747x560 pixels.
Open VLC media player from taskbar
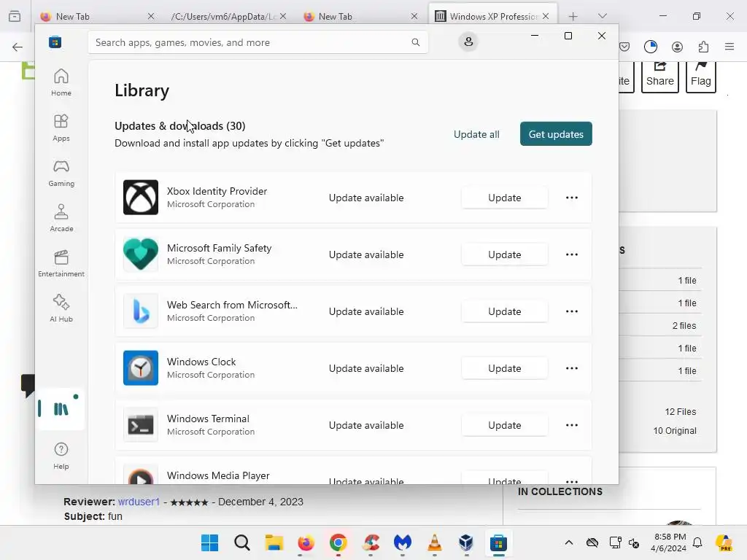[435, 542]
